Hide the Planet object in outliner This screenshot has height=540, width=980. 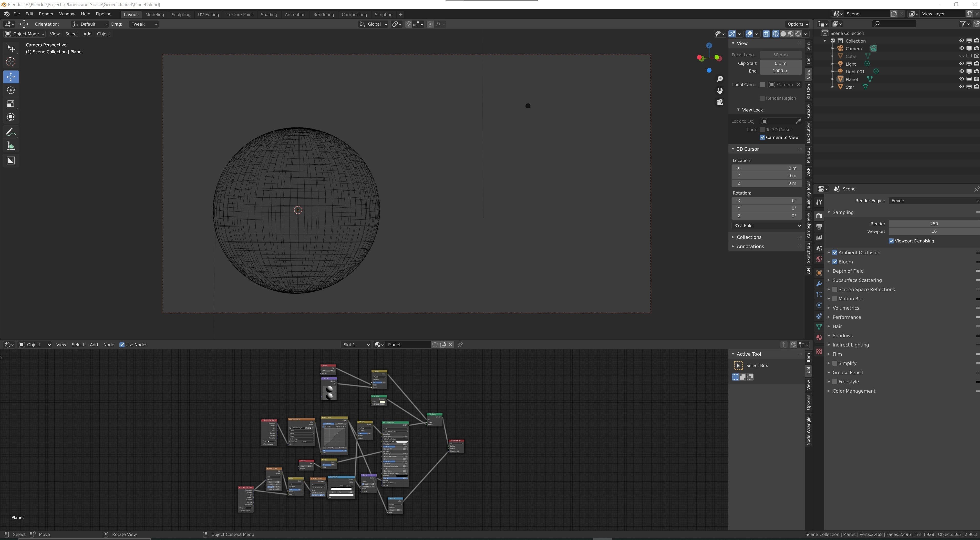[961, 79]
